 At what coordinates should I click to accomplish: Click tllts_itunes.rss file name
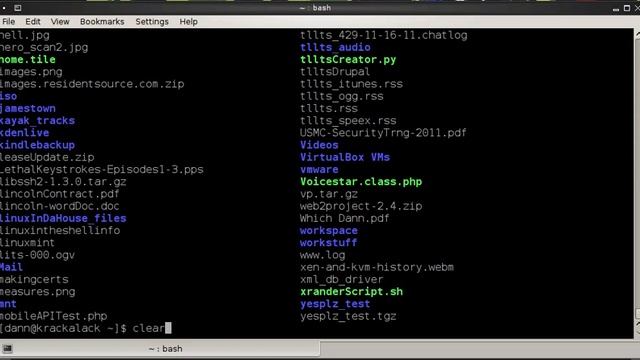click(x=351, y=84)
